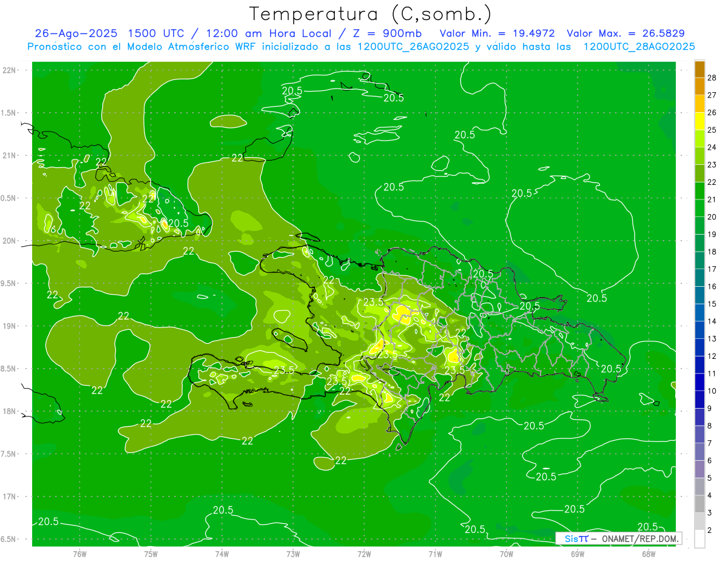The height and width of the screenshot is (562, 728).
Task: Click 'Valor Min. = 19.4972' text
Action: tap(497, 34)
